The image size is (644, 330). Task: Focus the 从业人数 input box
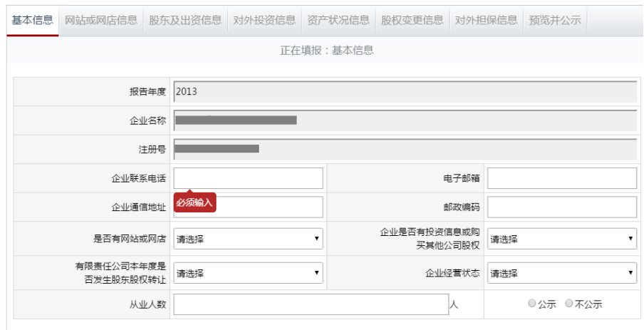[311, 304]
